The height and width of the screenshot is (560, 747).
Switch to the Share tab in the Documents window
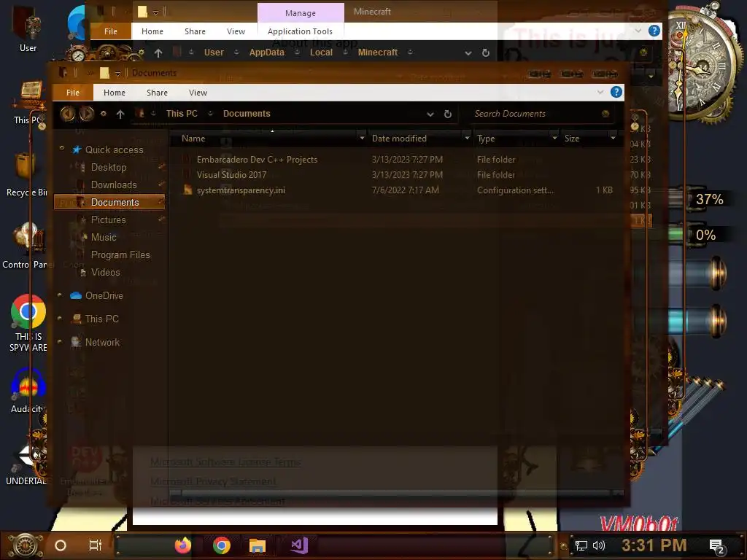coord(157,93)
